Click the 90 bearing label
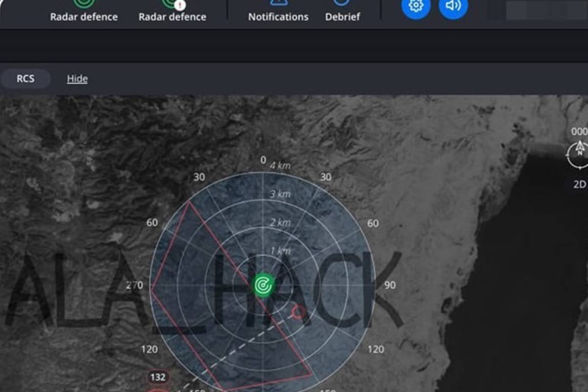588x392 pixels. [x=389, y=285]
